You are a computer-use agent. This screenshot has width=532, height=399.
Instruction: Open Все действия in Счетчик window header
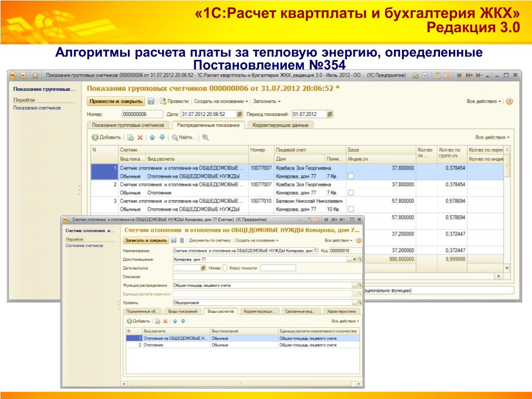(x=338, y=240)
